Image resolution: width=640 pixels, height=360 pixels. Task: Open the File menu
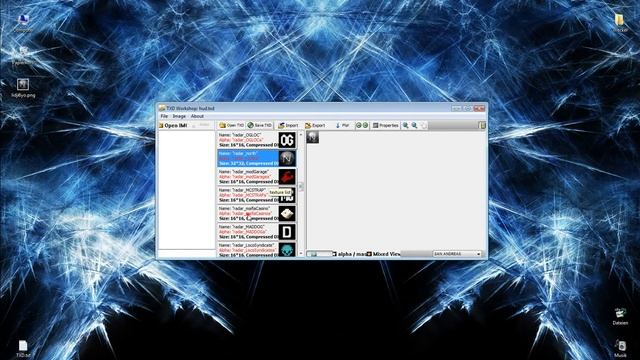pyautogui.click(x=164, y=116)
